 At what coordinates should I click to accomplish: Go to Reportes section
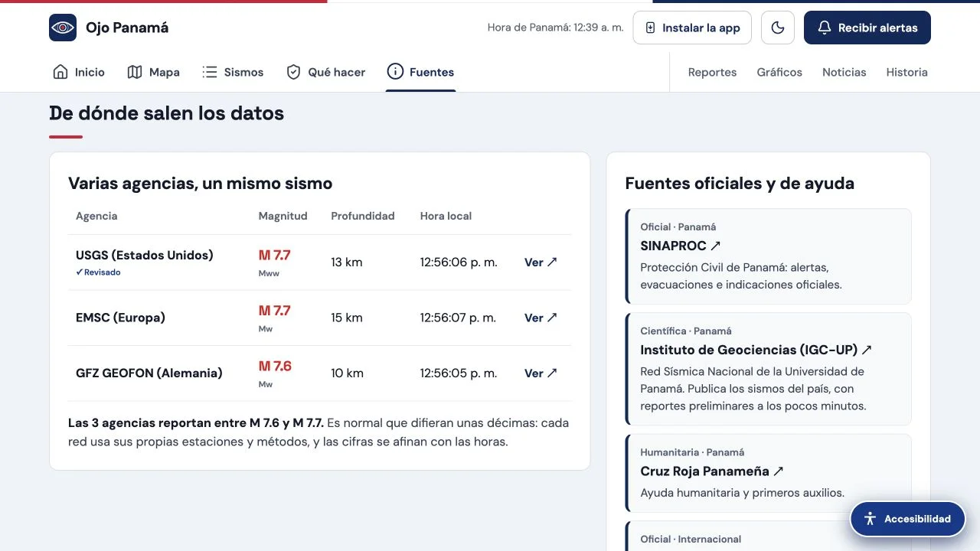(712, 72)
